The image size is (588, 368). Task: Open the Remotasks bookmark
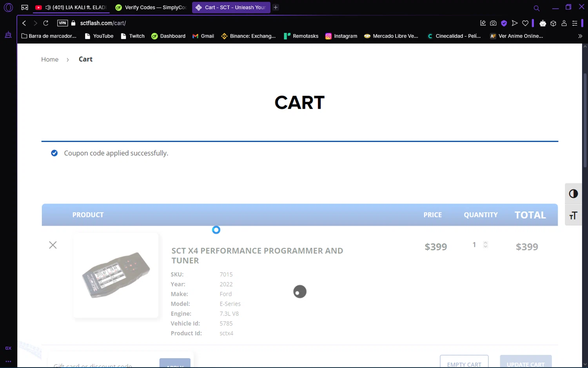(x=301, y=36)
